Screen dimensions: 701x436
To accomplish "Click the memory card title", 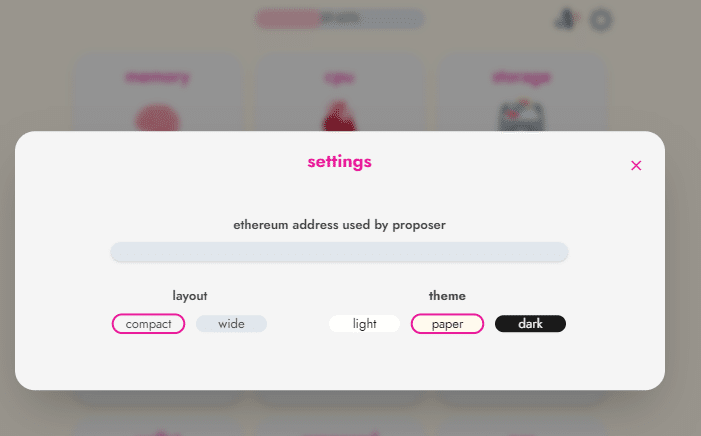I will [158, 77].
